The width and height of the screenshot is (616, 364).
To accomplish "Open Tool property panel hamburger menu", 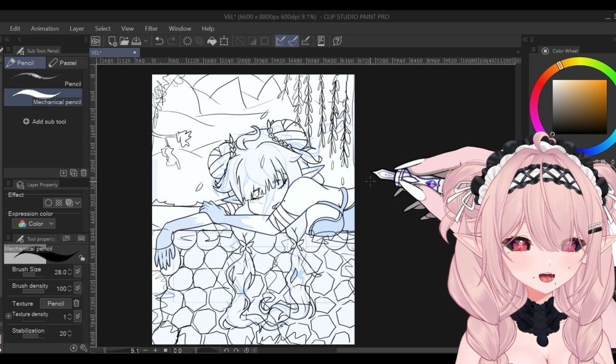I will point(8,238).
